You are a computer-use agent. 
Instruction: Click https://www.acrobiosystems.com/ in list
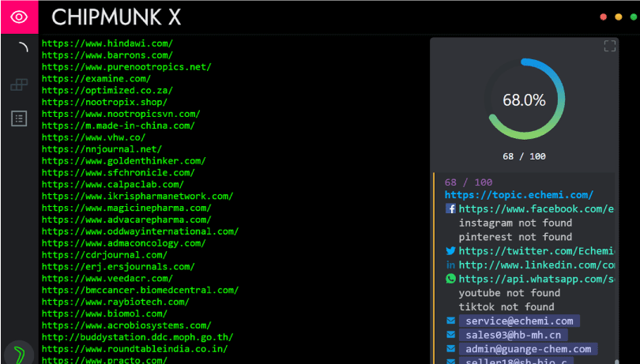point(126,326)
